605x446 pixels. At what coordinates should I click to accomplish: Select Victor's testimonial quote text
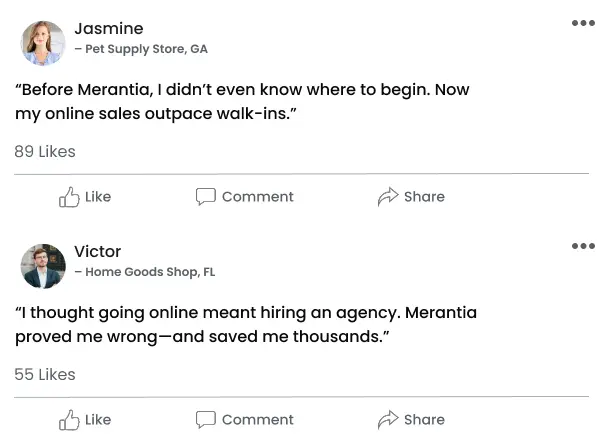[246, 325]
